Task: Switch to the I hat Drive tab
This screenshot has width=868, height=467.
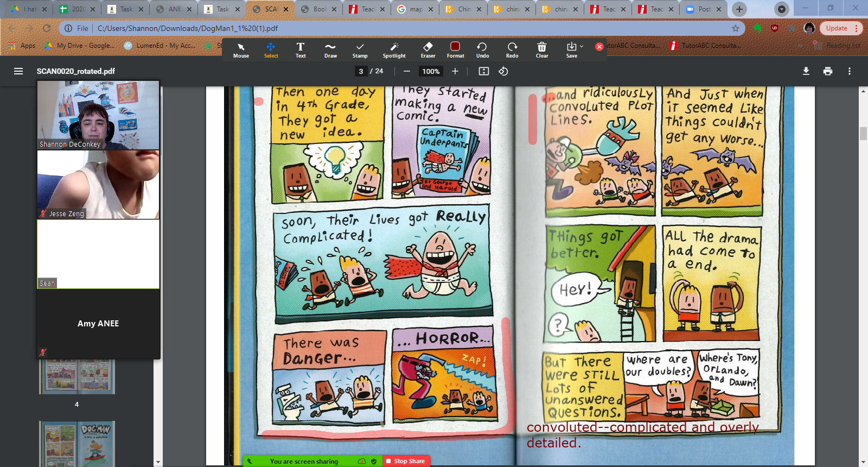Action: (30, 9)
